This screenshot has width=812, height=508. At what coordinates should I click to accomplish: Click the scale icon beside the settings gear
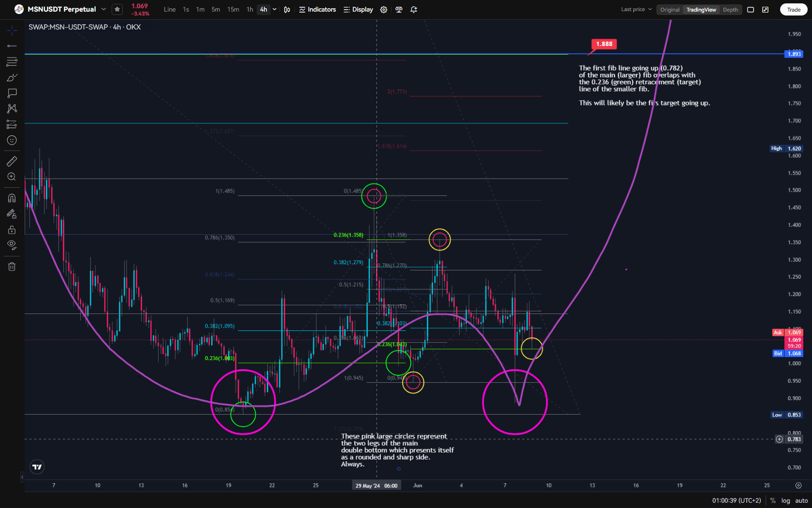click(x=399, y=10)
